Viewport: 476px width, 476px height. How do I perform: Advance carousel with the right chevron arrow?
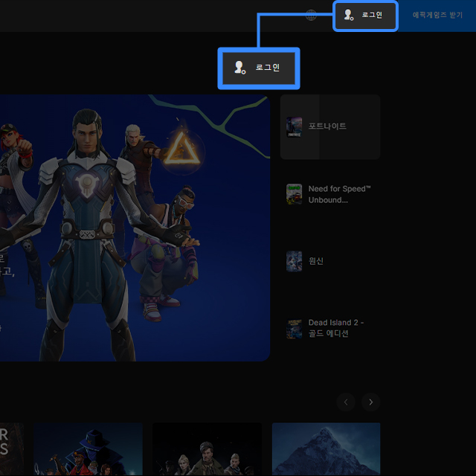coord(370,402)
